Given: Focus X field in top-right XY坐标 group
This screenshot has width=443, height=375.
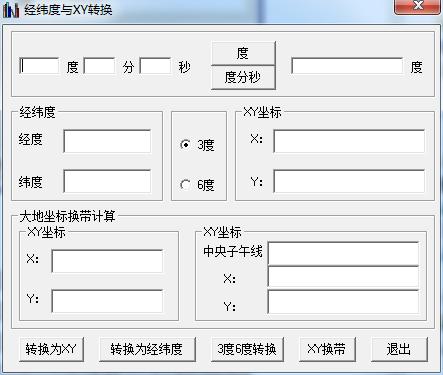Looking at the screenshot, I should coord(349,141).
